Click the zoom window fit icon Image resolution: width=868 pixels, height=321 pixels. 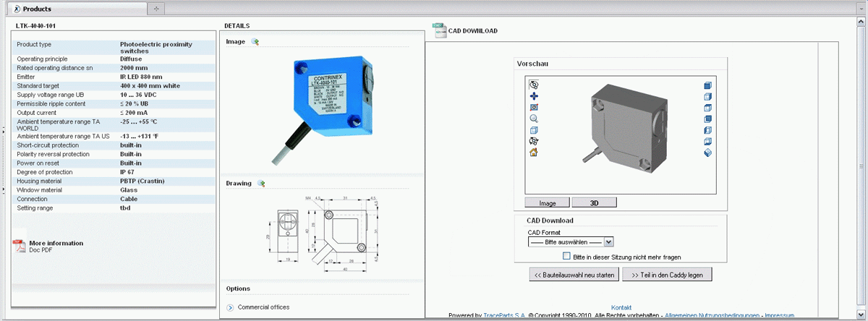[534, 108]
